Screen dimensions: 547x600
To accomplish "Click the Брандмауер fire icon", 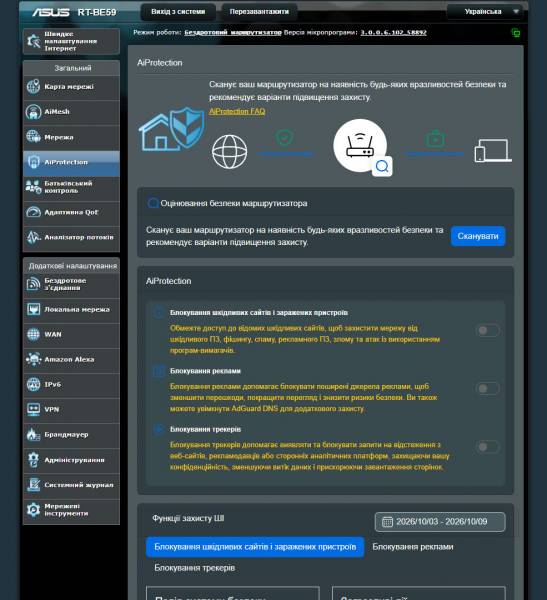I will (x=33, y=434).
